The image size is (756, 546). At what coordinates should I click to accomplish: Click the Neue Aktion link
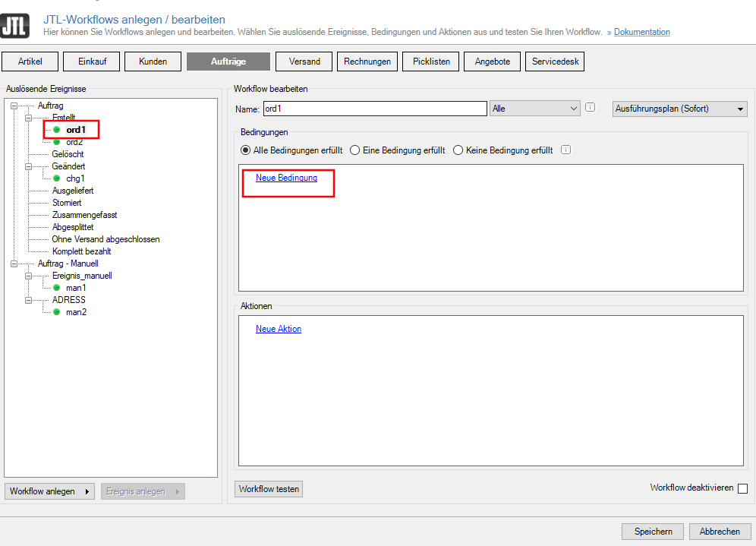(x=279, y=329)
